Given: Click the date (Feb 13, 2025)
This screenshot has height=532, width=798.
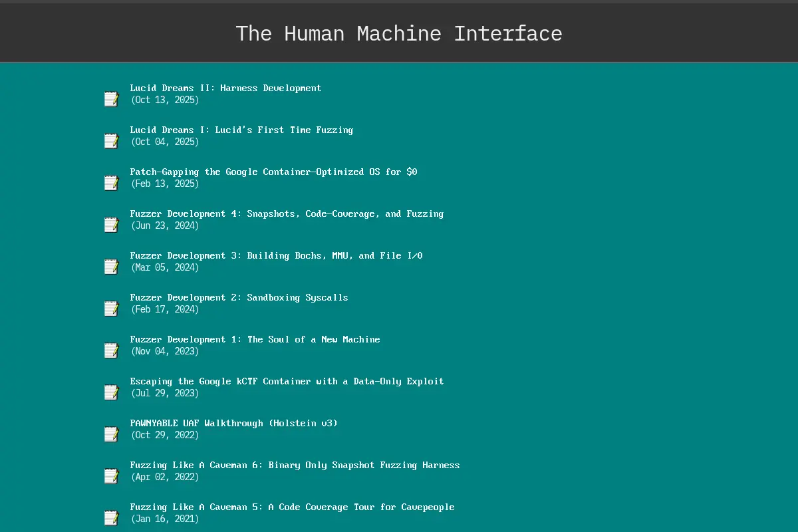Looking at the screenshot, I should [165, 184].
